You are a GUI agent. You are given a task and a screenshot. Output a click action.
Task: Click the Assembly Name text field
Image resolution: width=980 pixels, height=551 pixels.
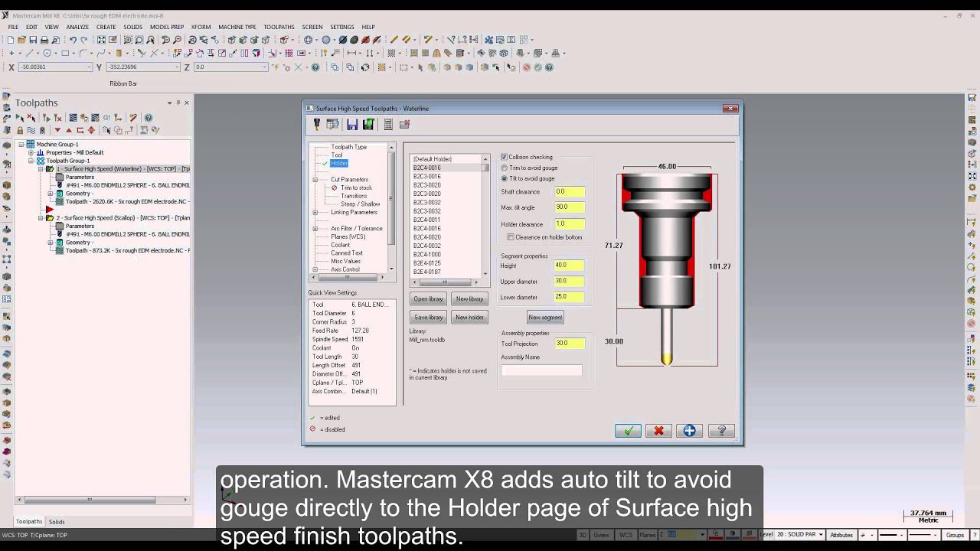541,370
